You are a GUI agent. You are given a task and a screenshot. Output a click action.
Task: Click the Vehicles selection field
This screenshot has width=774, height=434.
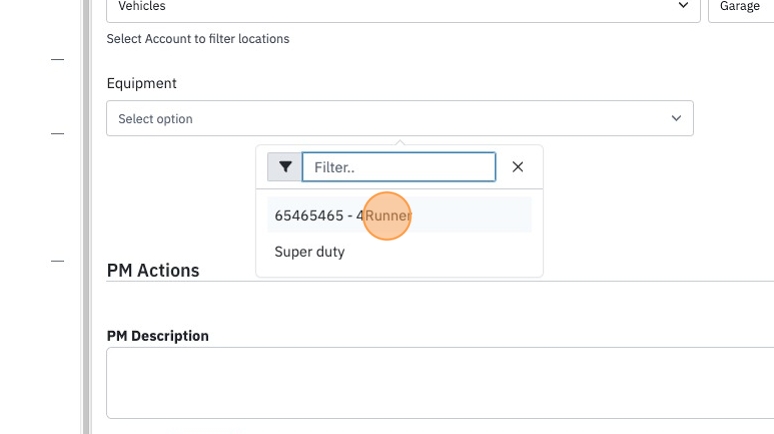pyautogui.click(x=403, y=7)
